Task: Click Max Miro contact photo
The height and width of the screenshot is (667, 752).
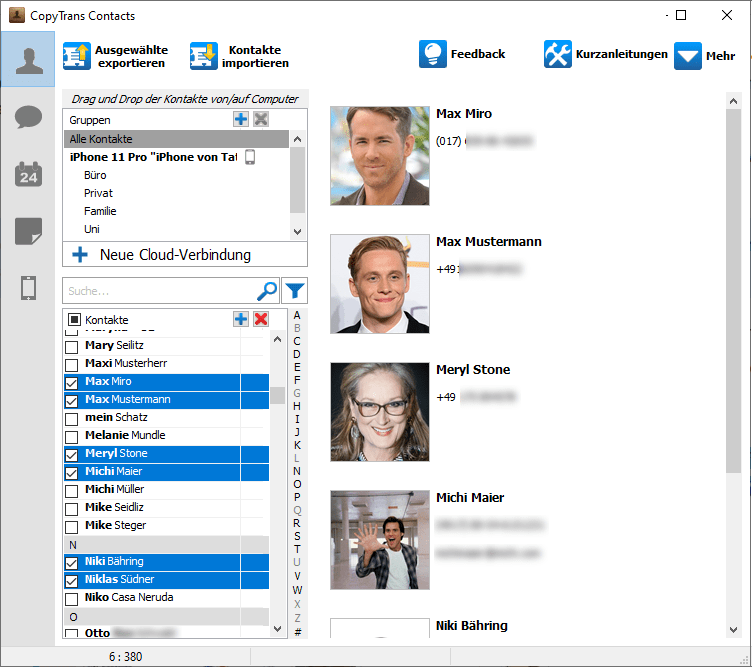Action: pos(380,156)
